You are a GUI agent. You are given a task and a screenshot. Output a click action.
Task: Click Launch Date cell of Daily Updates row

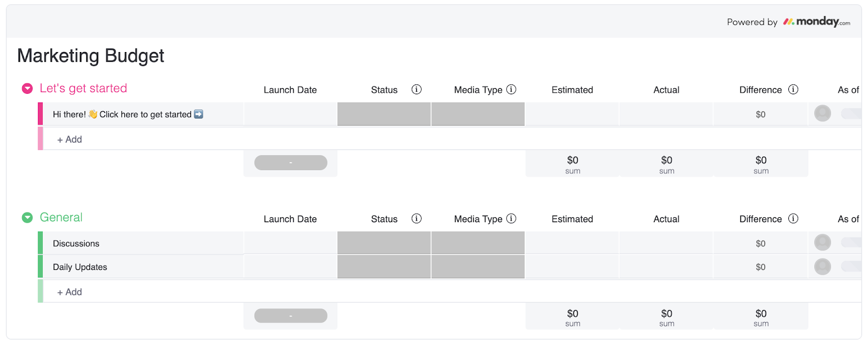290,267
